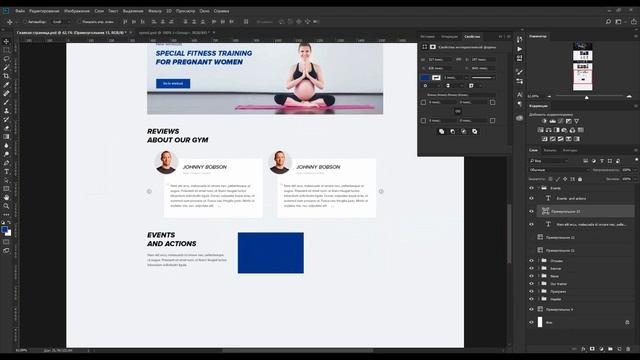Select the Eyedropper tool
The height and width of the screenshot is (360, 640).
(6, 84)
